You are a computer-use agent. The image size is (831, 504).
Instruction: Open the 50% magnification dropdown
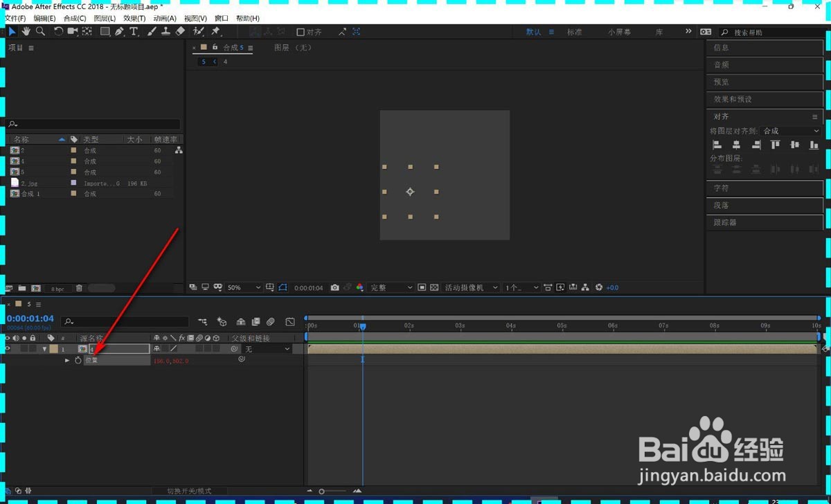click(244, 287)
